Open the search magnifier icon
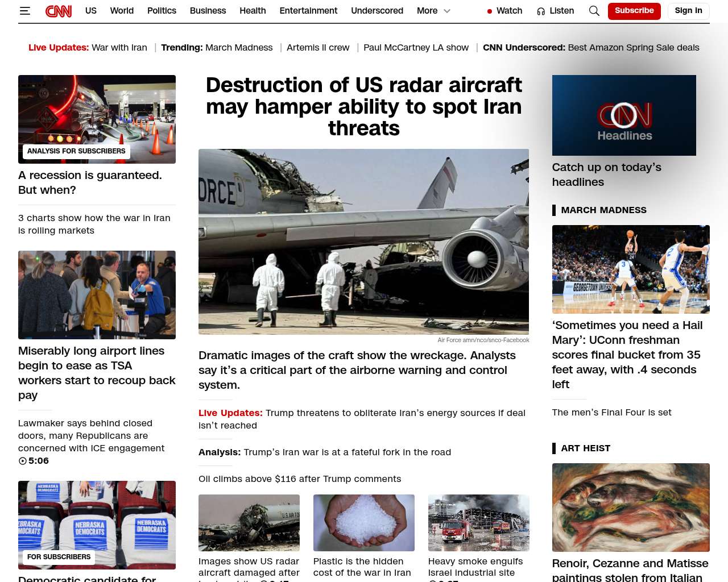Viewport: 728px width, 582px height. point(594,11)
